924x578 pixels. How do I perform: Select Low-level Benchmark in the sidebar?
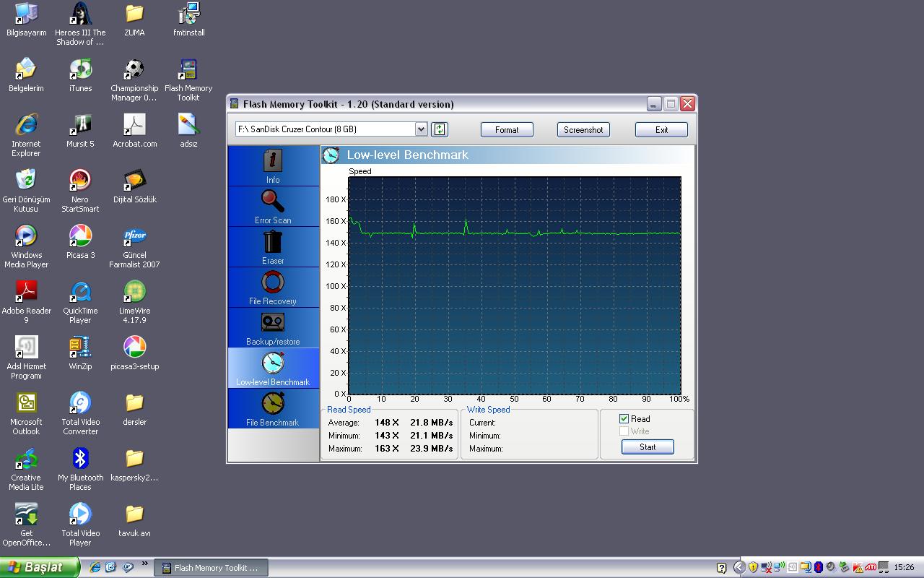coord(273,368)
